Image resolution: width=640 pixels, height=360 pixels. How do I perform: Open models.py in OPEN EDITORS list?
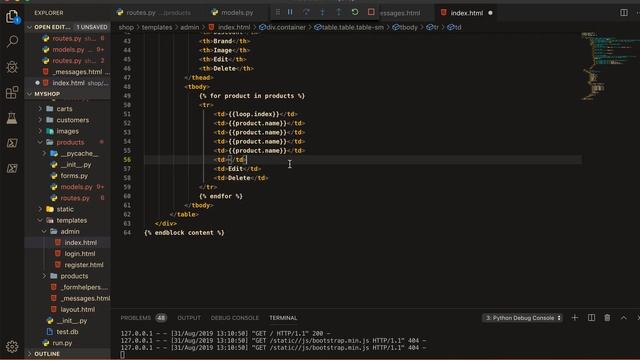[x=68, y=49]
